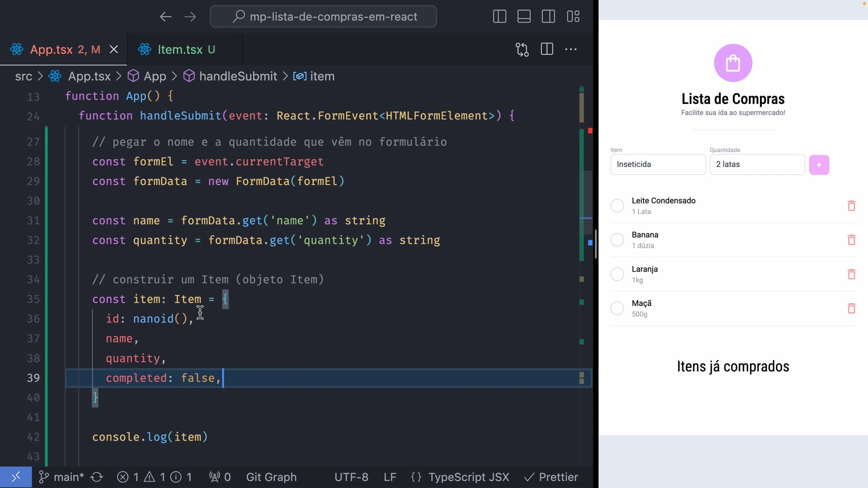The height and width of the screenshot is (488, 868).
Task: Click Git Graph in status bar
Action: click(x=271, y=477)
